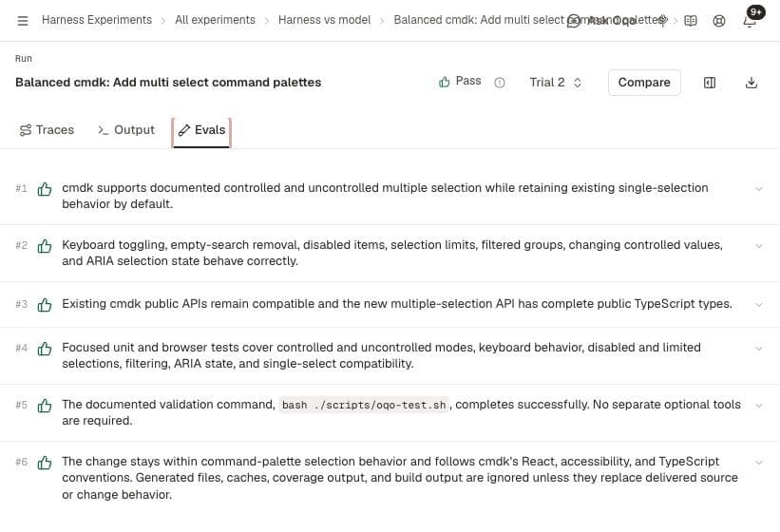Open the docs book icon
The width and height of the screenshot is (780, 532).
[x=691, y=21]
